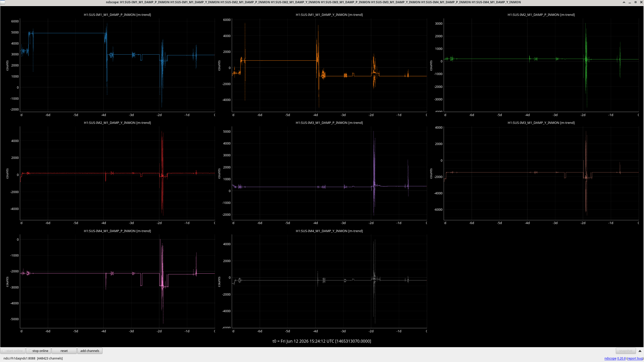Viewport: 644px width, 362px height.
Task: Shade the window with the title-bar up arrow
Action: click(x=624, y=2)
